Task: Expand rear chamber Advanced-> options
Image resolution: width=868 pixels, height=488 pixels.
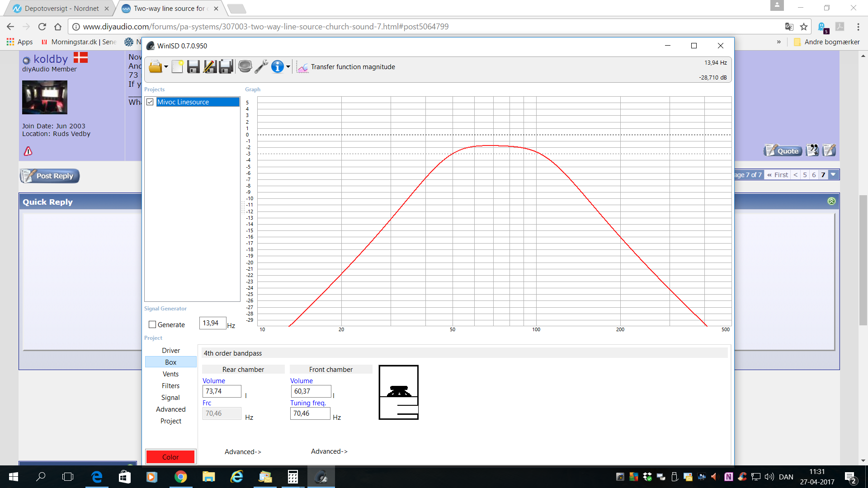Action: [x=243, y=452]
